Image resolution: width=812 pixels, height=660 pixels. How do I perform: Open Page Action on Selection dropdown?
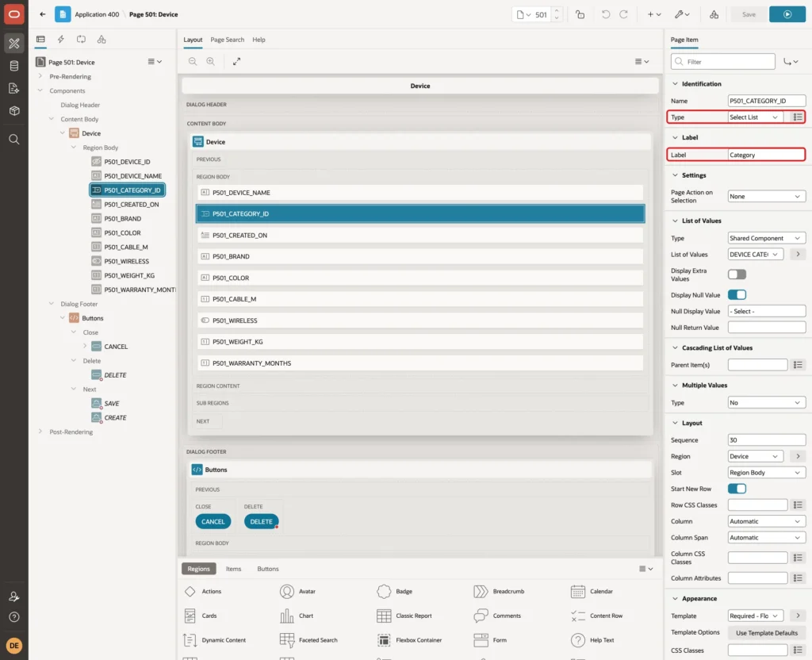pos(767,197)
